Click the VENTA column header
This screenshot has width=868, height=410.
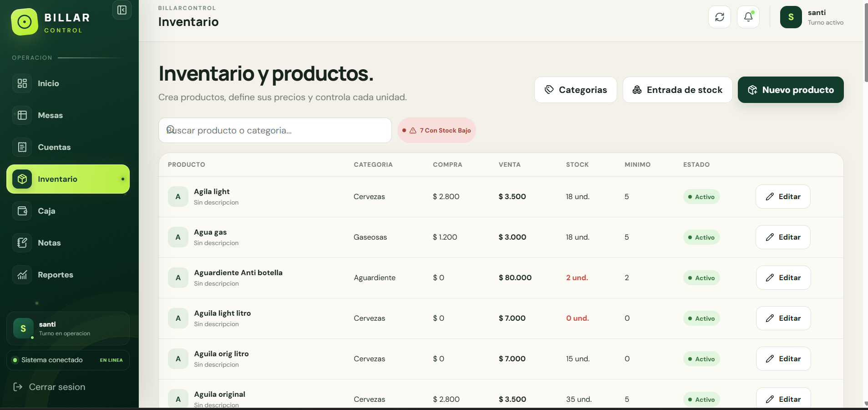point(510,164)
